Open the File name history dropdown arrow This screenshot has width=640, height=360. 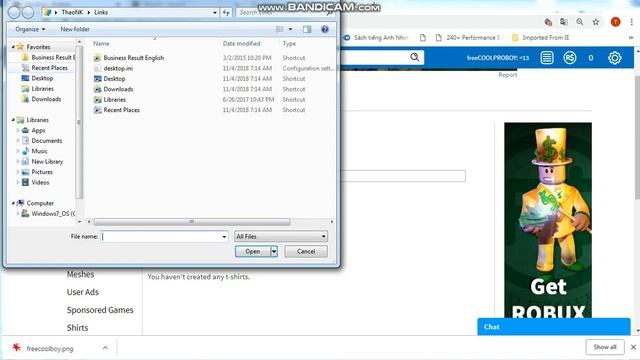[x=224, y=236]
